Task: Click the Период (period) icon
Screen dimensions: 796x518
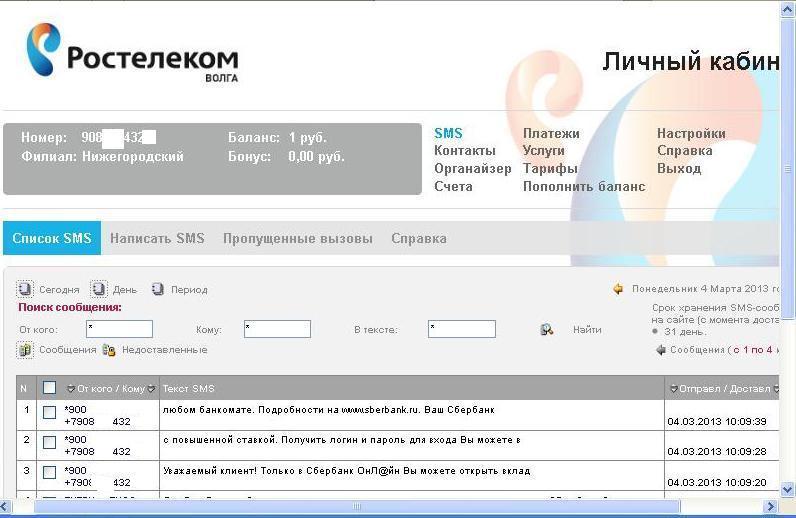Action: click(x=158, y=289)
